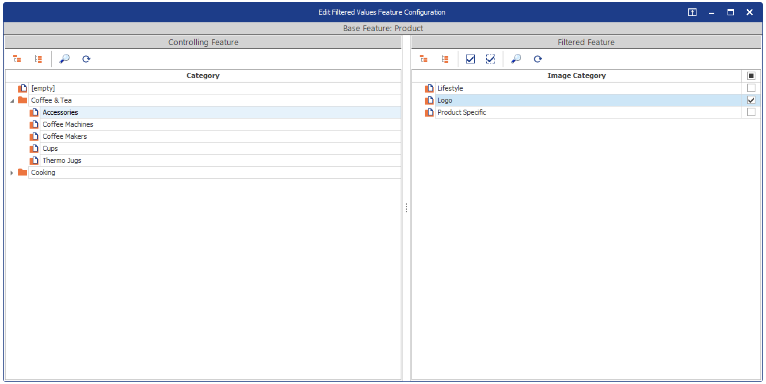766x384 pixels.
Task: Enable the Lifestyle checkbox
Action: click(751, 88)
